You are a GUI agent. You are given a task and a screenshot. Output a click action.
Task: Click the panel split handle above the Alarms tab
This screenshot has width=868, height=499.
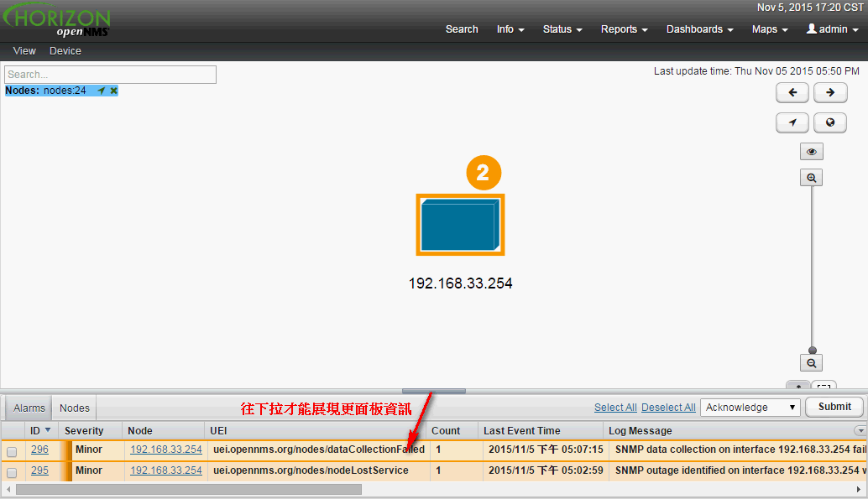pos(433,391)
